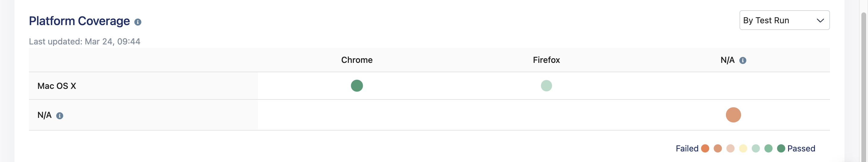The image size is (868, 162).
Task: Select the Mac OS X row label
Action: [57, 86]
